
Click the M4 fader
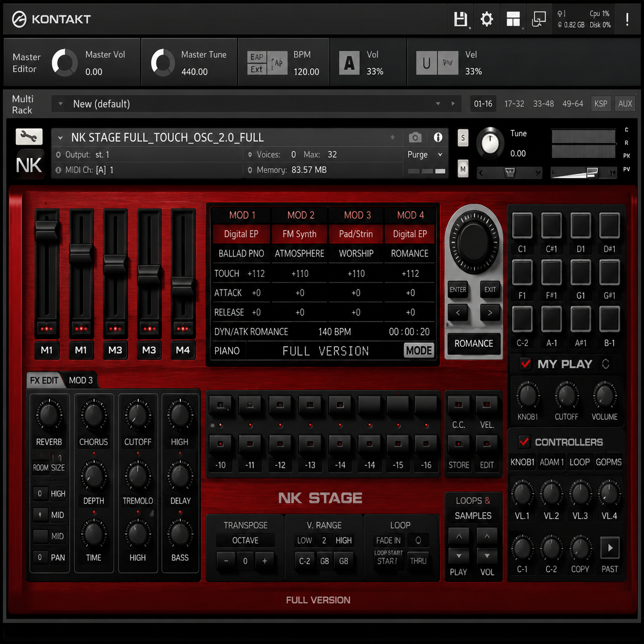[183, 286]
